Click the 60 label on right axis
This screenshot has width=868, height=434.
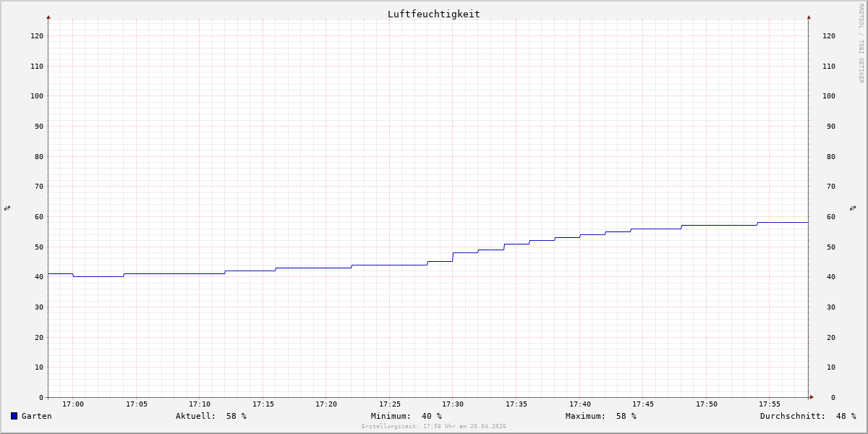click(828, 216)
